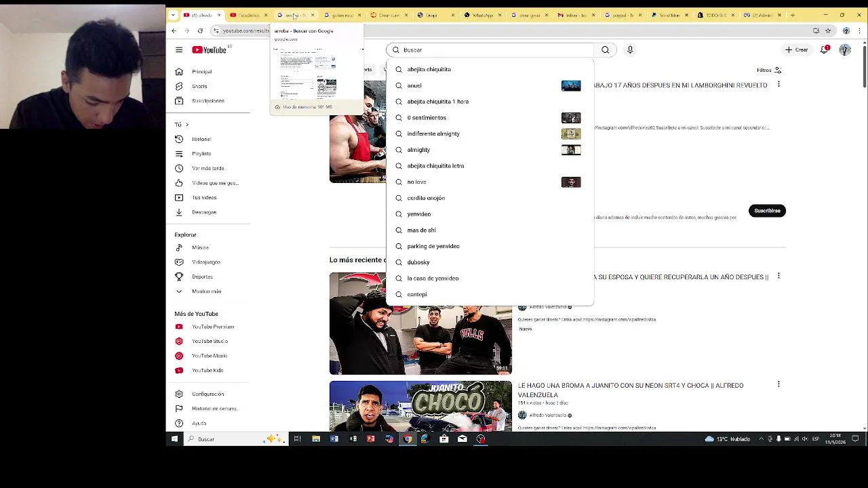Select suggestion 'abejita chiquitita'
This screenshot has height=488, width=868.
click(490, 69)
